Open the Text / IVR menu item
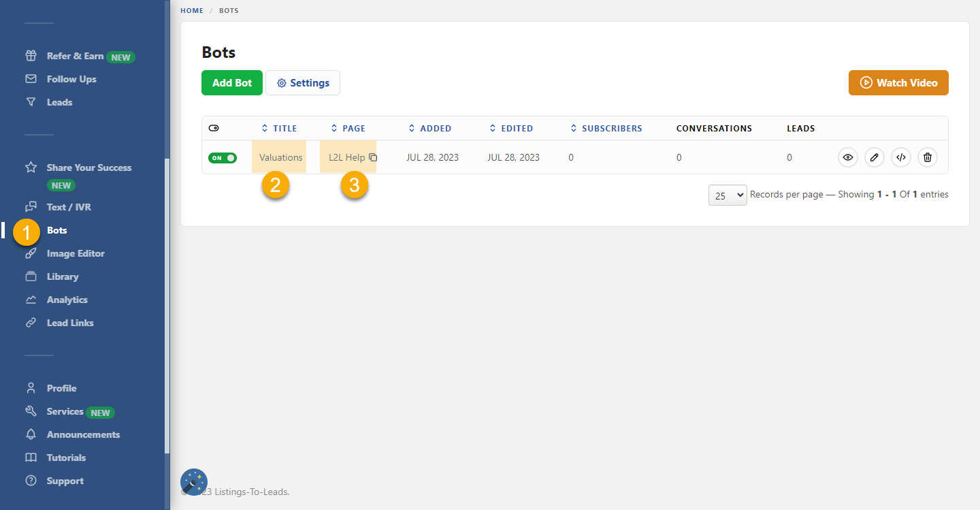 coord(69,207)
